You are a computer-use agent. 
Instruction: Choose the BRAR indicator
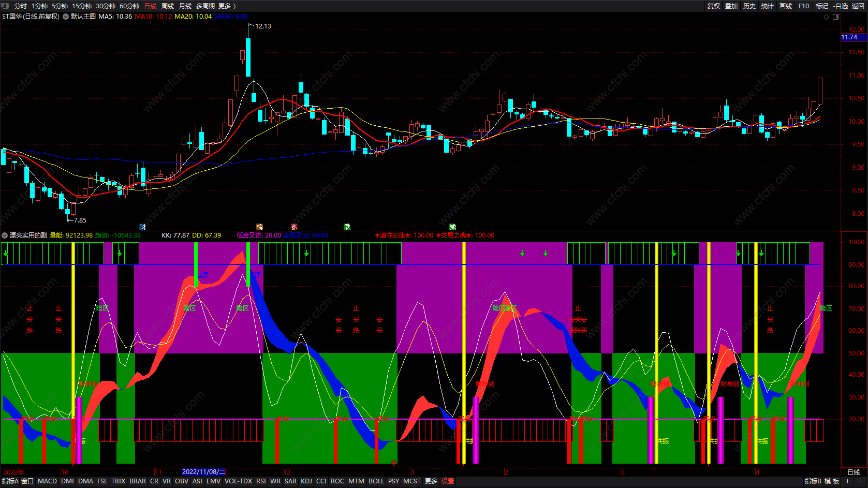[x=138, y=481]
